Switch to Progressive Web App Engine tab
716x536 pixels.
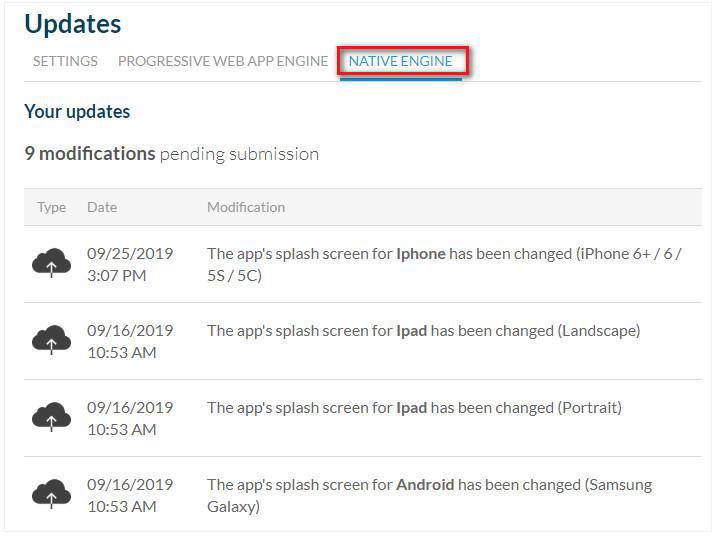click(x=223, y=61)
